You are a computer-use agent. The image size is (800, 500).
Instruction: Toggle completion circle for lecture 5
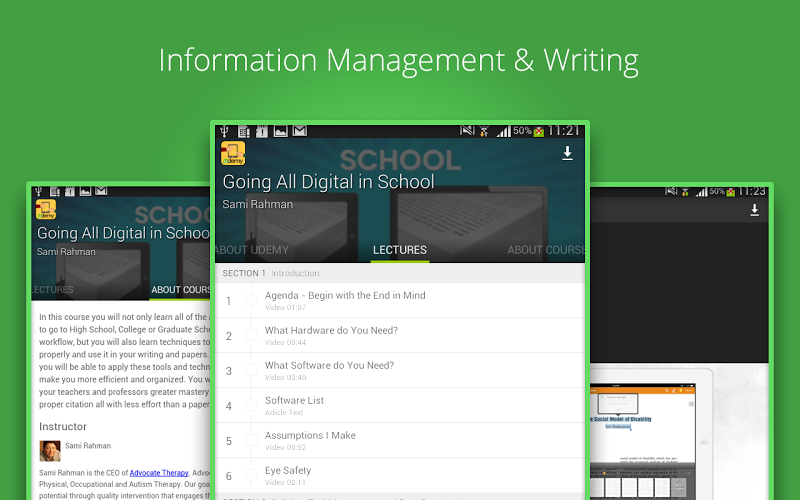click(251, 440)
